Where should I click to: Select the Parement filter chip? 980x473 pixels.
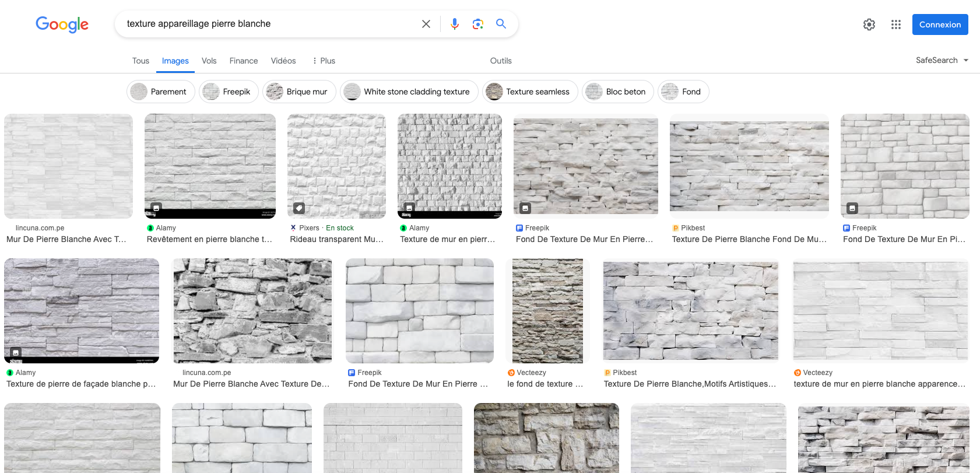[160, 92]
